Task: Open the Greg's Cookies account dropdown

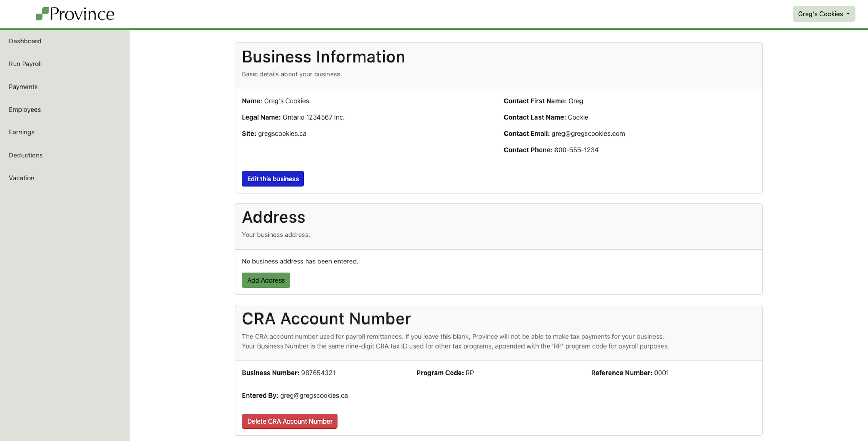Action: [x=823, y=14]
